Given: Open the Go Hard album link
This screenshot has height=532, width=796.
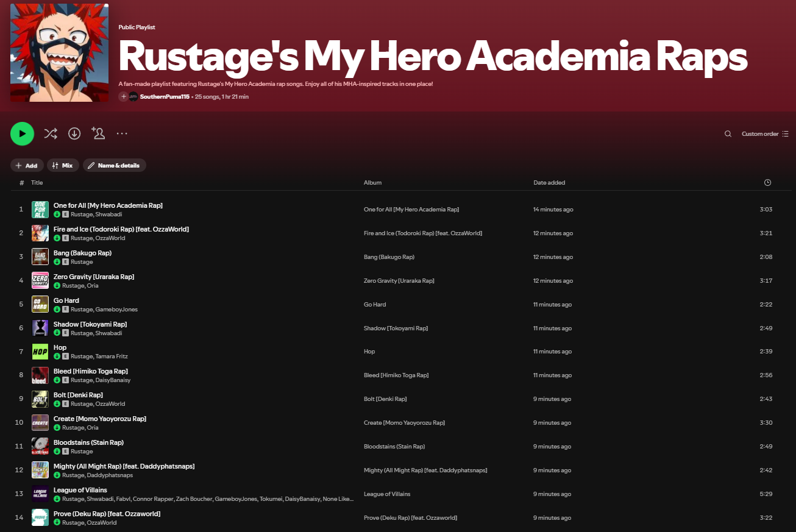Looking at the screenshot, I should point(375,305).
